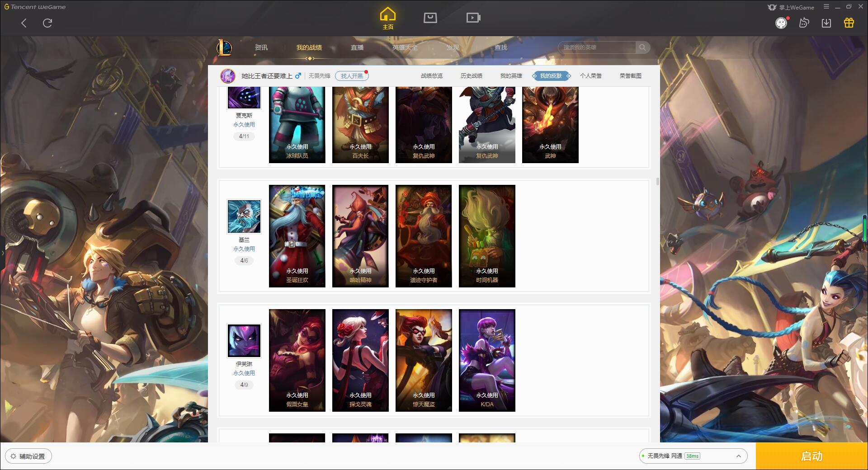
Task: Go back with the back arrow
Action: [x=24, y=23]
